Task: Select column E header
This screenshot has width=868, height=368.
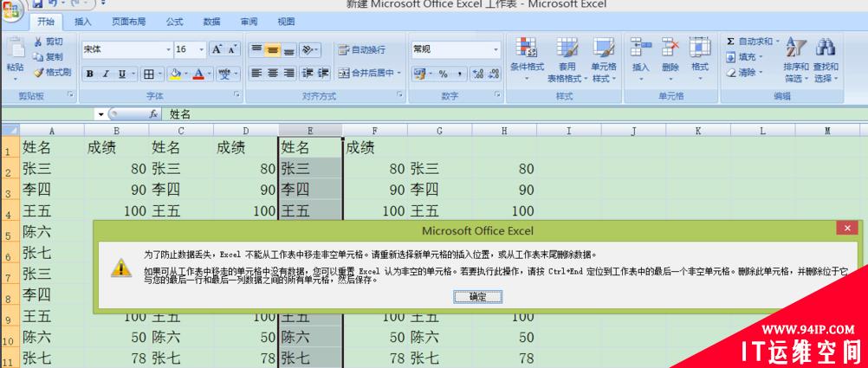Action: pos(310,131)
